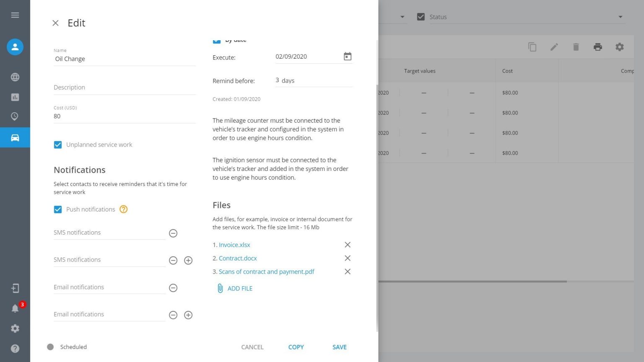This screenshot has height=362, width=644.
Task: Click the Execute date field
Action: click(309, 57)
